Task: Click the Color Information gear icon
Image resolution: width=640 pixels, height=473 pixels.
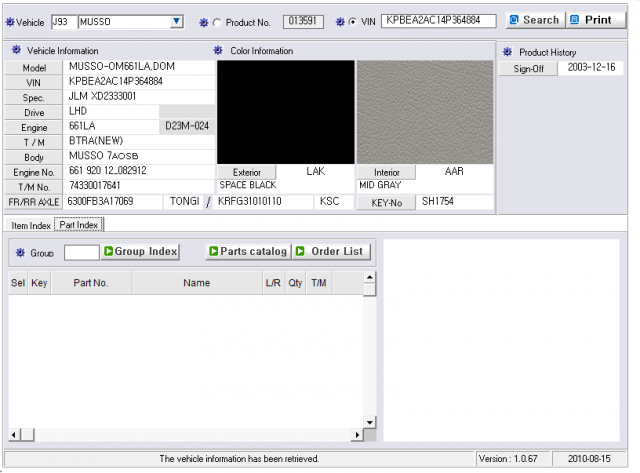Action: tap(218, 50)
